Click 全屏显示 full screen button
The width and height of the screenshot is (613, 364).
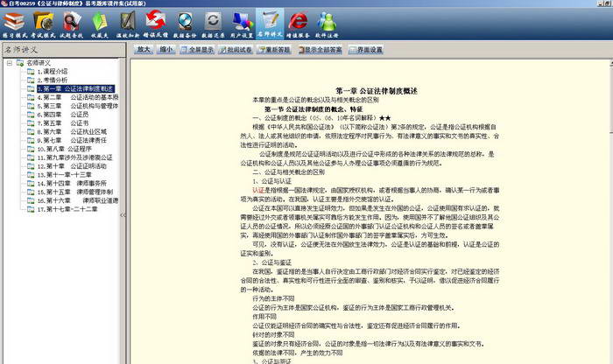click(197, 50)
